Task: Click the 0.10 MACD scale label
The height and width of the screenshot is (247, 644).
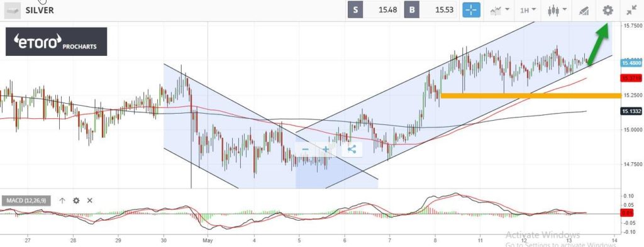Action: click(x=628, y=196)
